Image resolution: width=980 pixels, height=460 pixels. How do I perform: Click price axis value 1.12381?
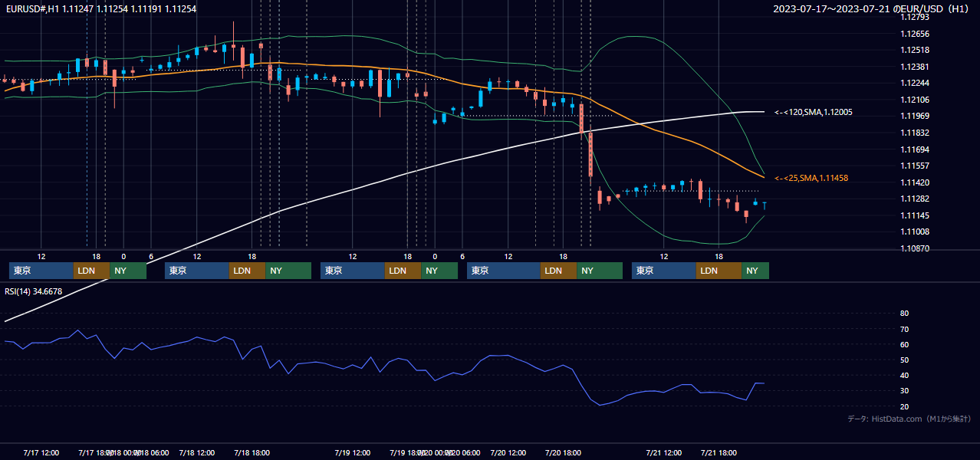914,67
